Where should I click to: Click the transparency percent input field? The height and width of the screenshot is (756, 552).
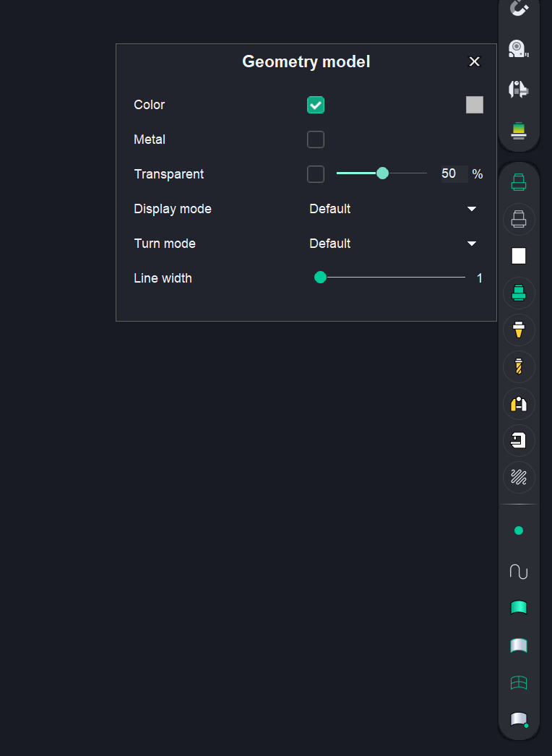[x=452, y=174]
